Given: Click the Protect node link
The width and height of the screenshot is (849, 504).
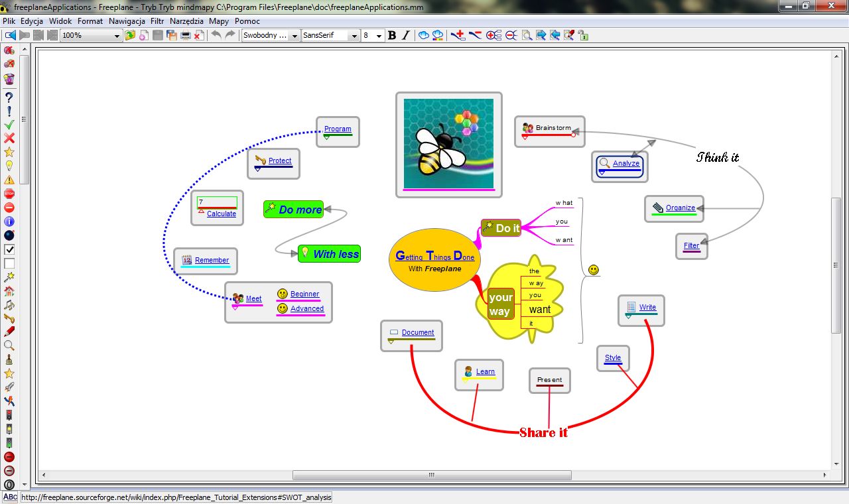Looking at the screenshot, I should 280,160.
